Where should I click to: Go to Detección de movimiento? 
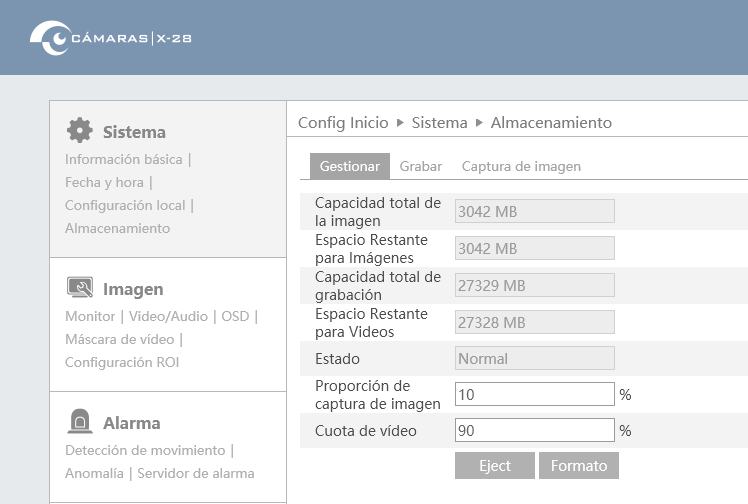pyautogui.click(x=145, y=450)
